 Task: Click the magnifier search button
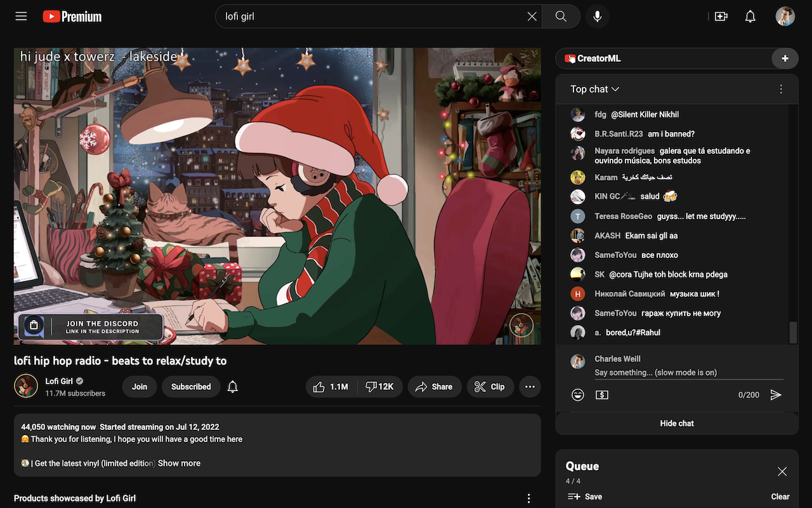pos(561,17)
